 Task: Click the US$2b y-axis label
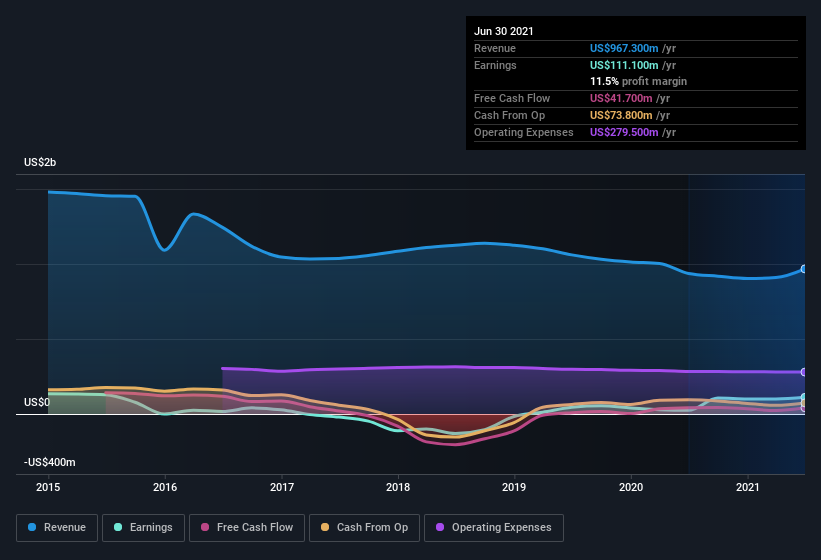(40, 162)
